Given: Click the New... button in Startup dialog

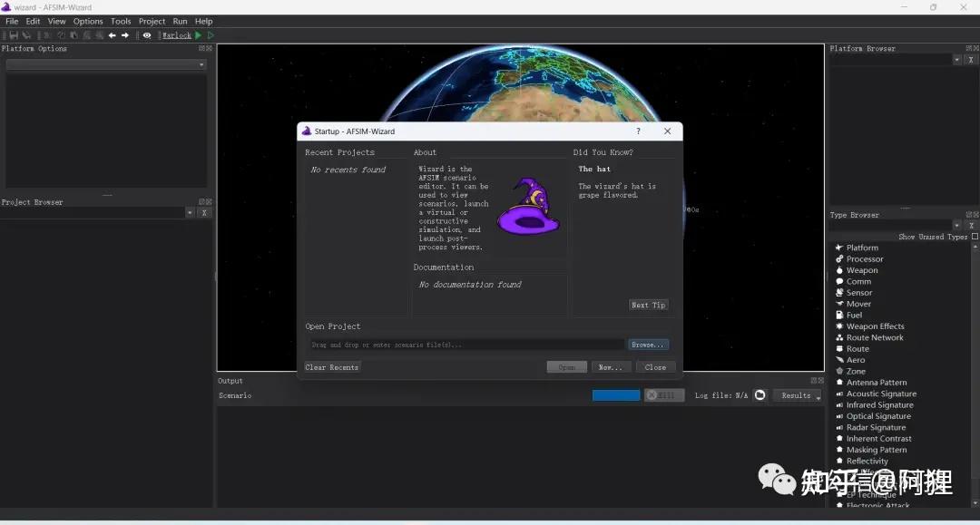Looking at the screenshot, I should [x=610, y=367].
